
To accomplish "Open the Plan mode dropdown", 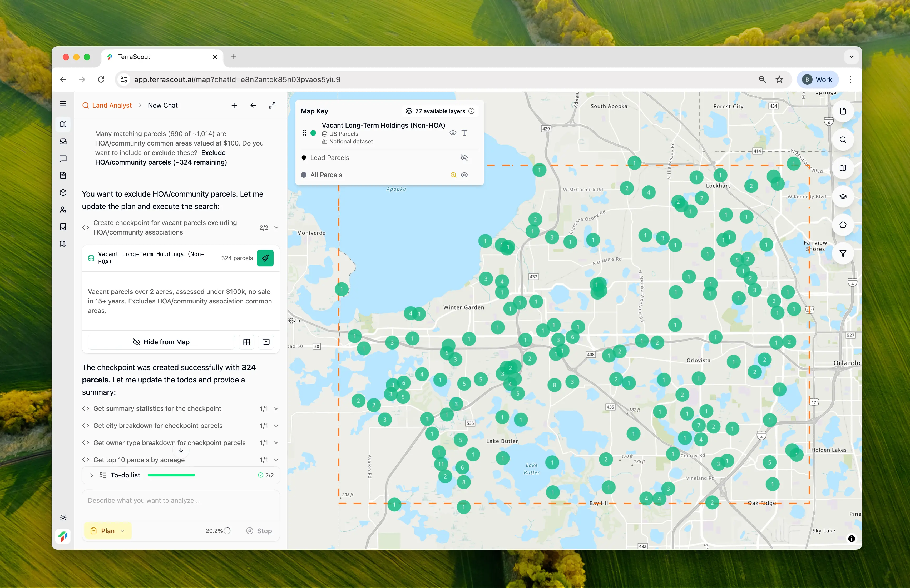I will coord(108,531).
